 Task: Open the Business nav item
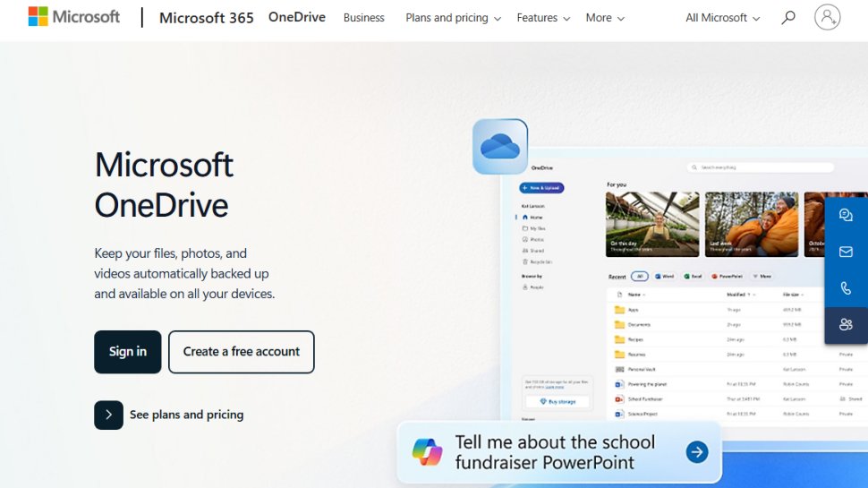363,18
